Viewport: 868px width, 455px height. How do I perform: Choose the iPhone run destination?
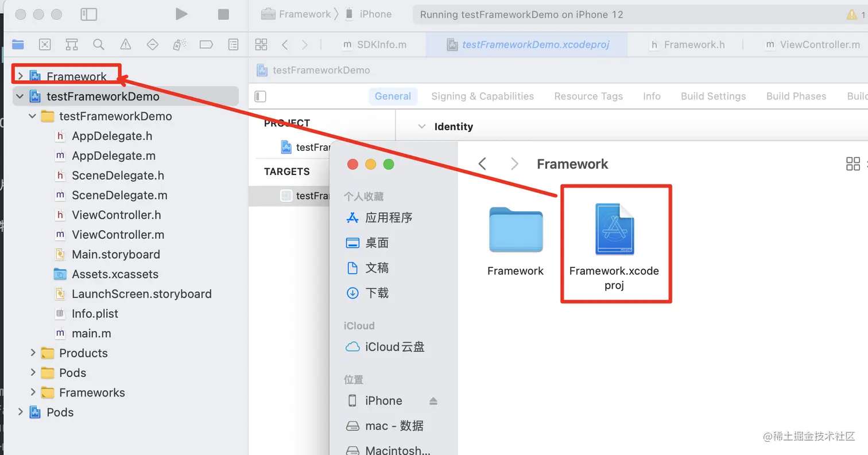pyautogui.click(x=369, y=14)
